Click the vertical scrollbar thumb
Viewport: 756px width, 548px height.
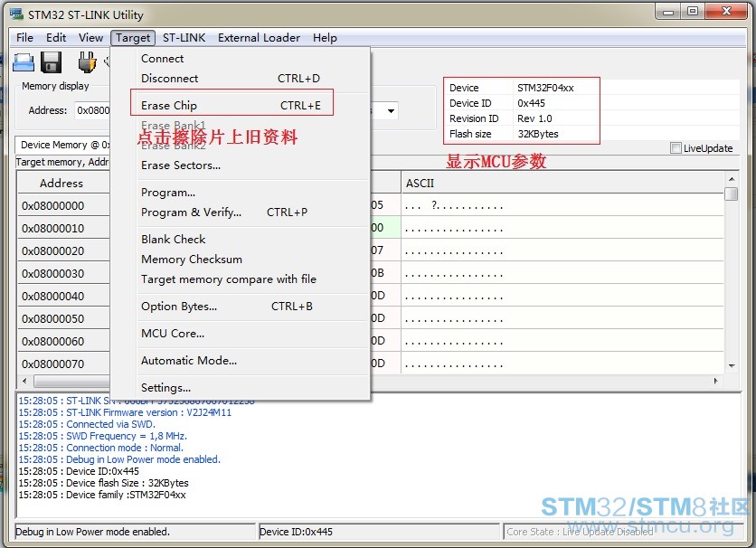(x=732, y=194)
